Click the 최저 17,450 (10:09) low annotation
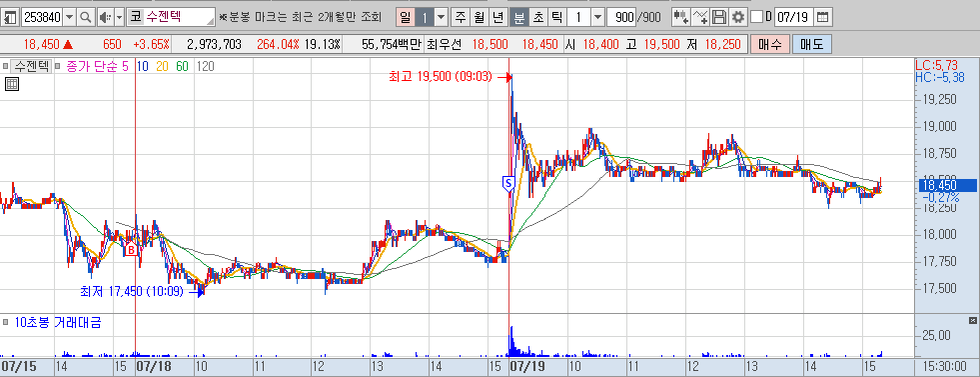This screenshot has height=377, width=980. click(x=131, y=291)
